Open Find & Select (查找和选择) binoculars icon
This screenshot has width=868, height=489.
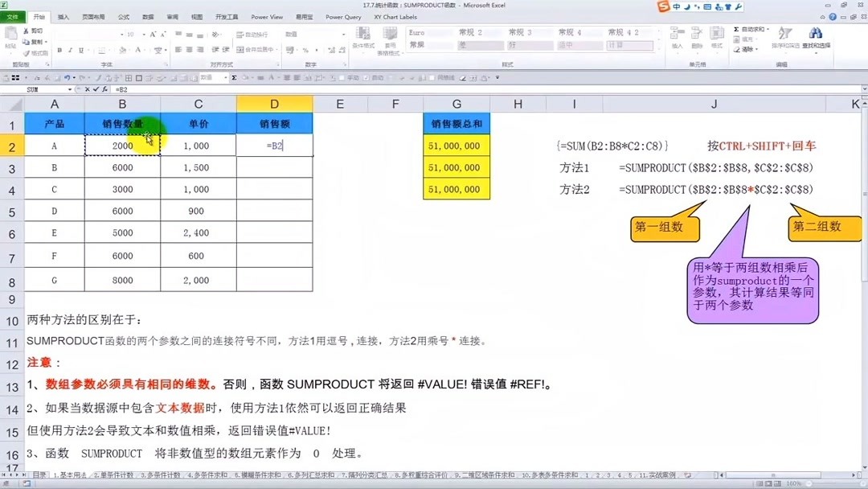tap(816, 34)
